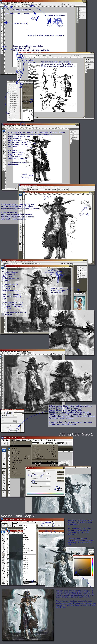Open Edit: Master dropdown in Hue/Saturation dialog
97x644 pixels.
click(38, 471)
